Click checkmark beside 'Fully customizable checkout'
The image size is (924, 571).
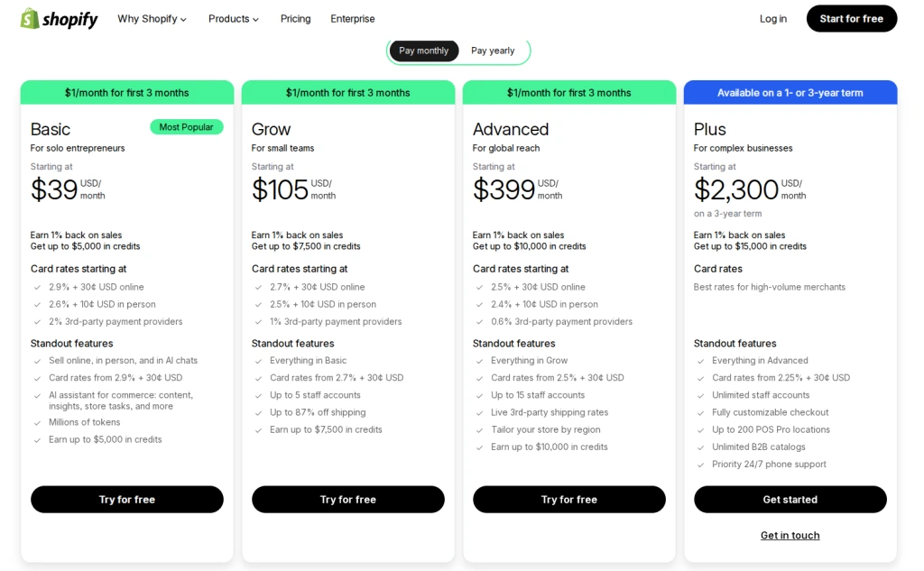[x=700, y=413]
